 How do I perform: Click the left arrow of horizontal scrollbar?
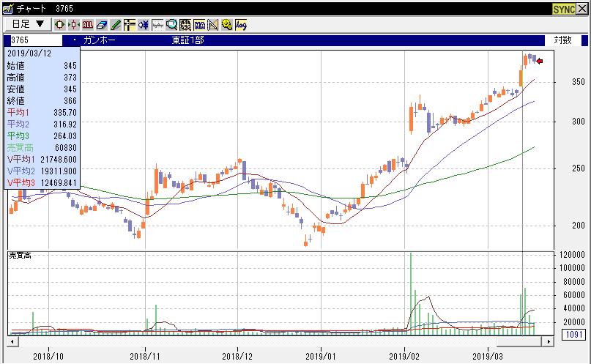click(12, 341)
